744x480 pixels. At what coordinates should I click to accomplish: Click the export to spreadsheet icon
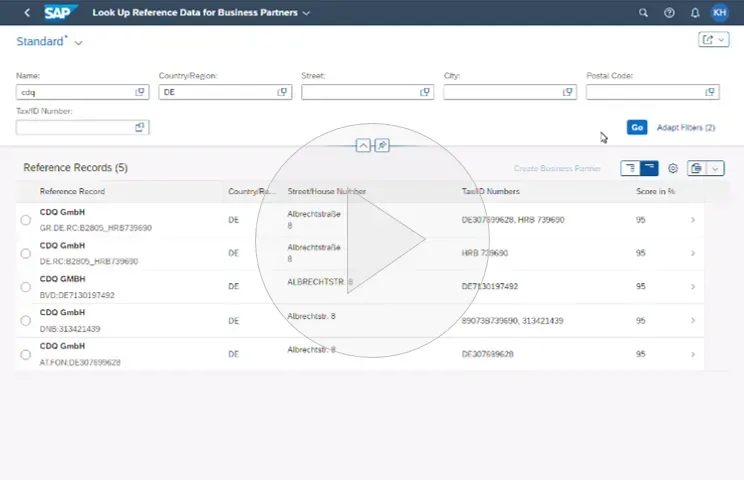coord(697,168)
